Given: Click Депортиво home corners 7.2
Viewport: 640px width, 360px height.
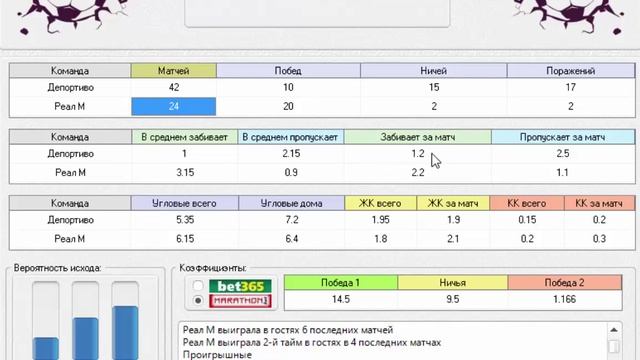Looking at the screenshot, I should coord(291,220).
